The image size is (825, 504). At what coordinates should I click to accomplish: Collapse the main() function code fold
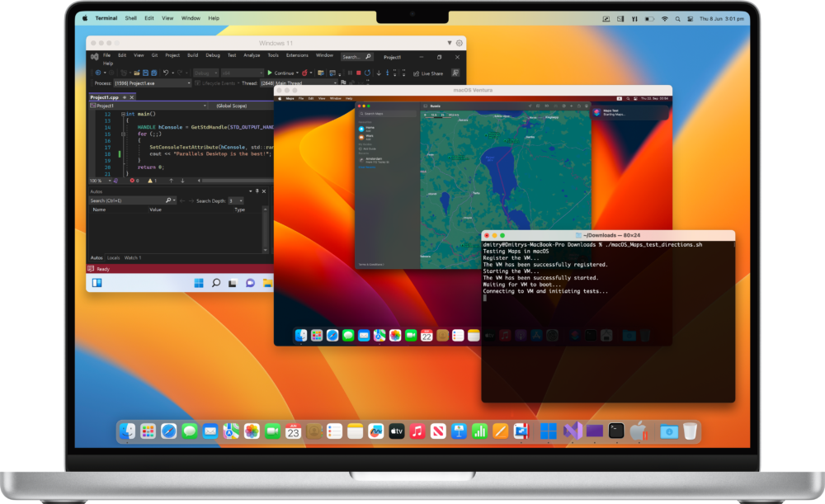click(120, 114)
